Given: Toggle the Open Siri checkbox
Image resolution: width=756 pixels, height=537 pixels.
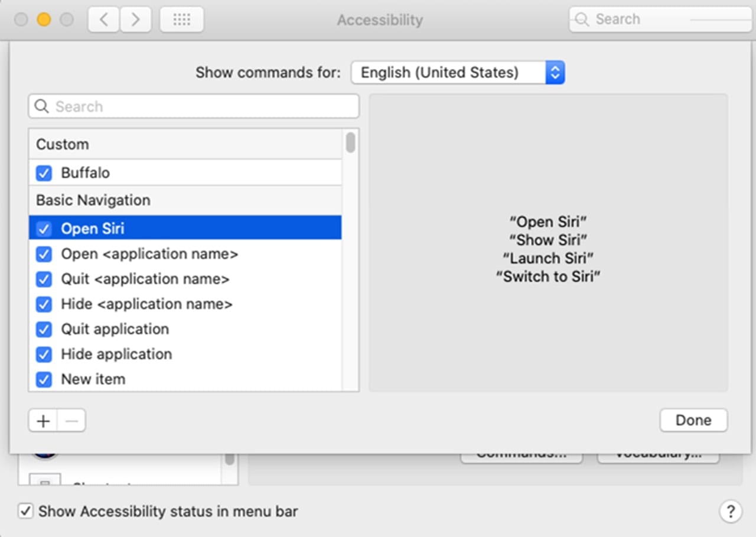Looking at the screenshot, I should point(44,229).
